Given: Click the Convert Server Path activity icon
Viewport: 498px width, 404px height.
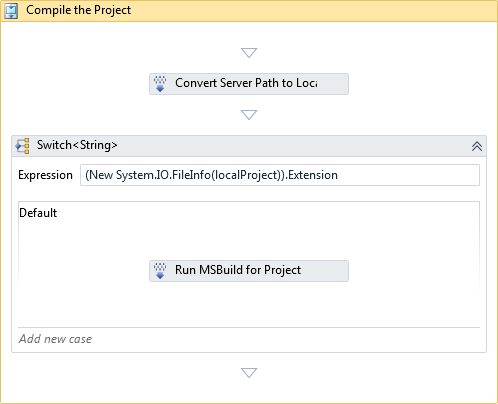Looking at the screenshot, I should (160, 84).
